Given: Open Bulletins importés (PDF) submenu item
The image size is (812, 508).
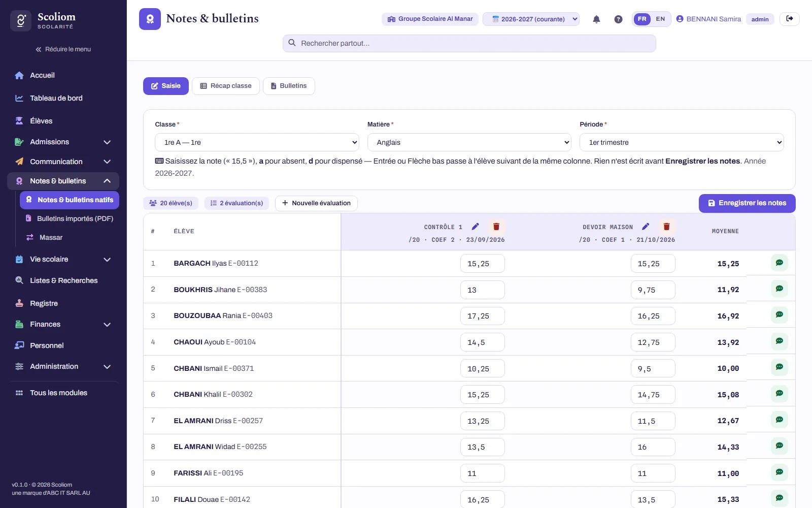Looking at the screenshot, I should coord(70,218).
